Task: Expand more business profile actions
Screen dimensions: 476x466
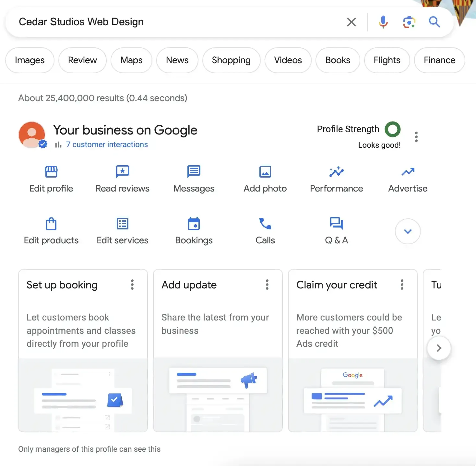Action: click(x=408, y=231)
